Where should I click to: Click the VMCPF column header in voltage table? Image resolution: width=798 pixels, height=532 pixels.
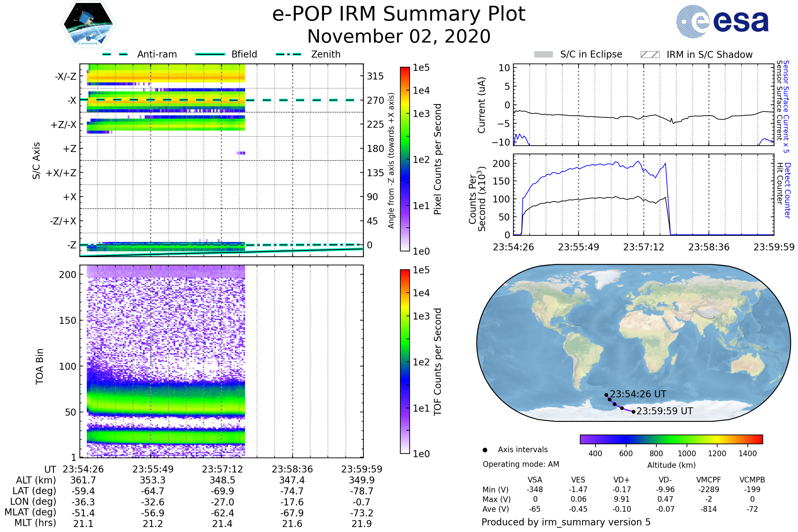click(x=709, y=480)
